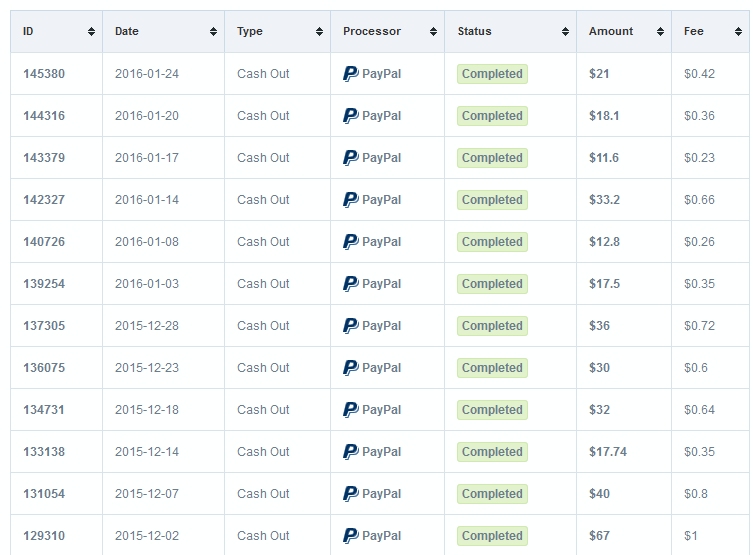Sort by Status using arrow icon
Viewport: 753px width, 555px height.
pyautogui.click(x=565, y=32)
